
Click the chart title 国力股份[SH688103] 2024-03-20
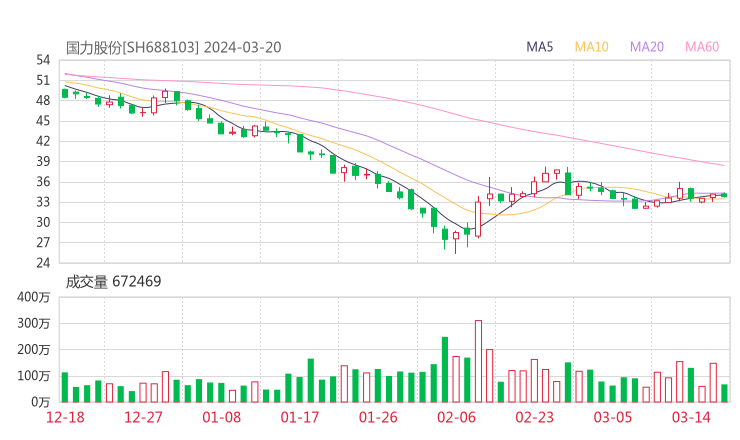tap(173, 47)
